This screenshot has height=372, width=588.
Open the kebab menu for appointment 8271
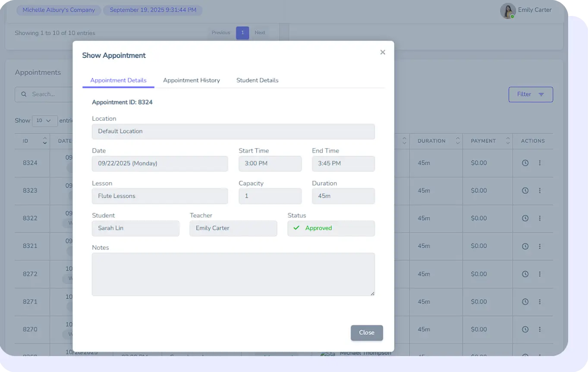pos(540,302)
